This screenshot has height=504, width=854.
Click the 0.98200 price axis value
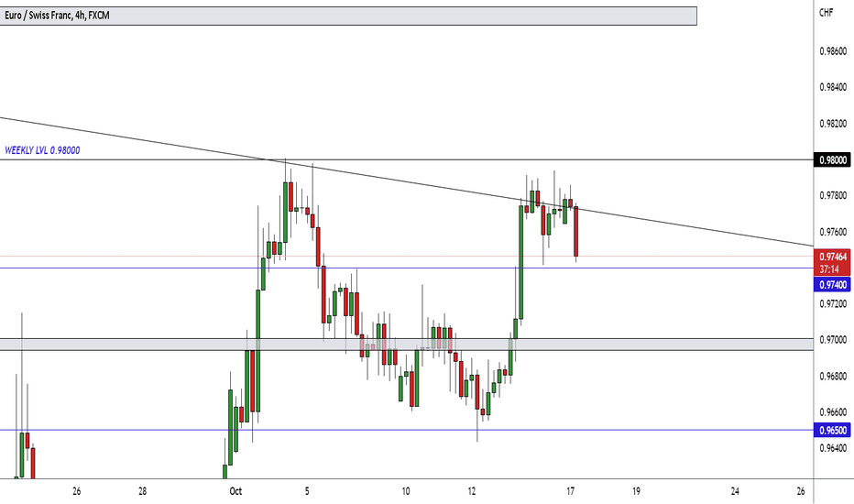[x=833, y=124]
